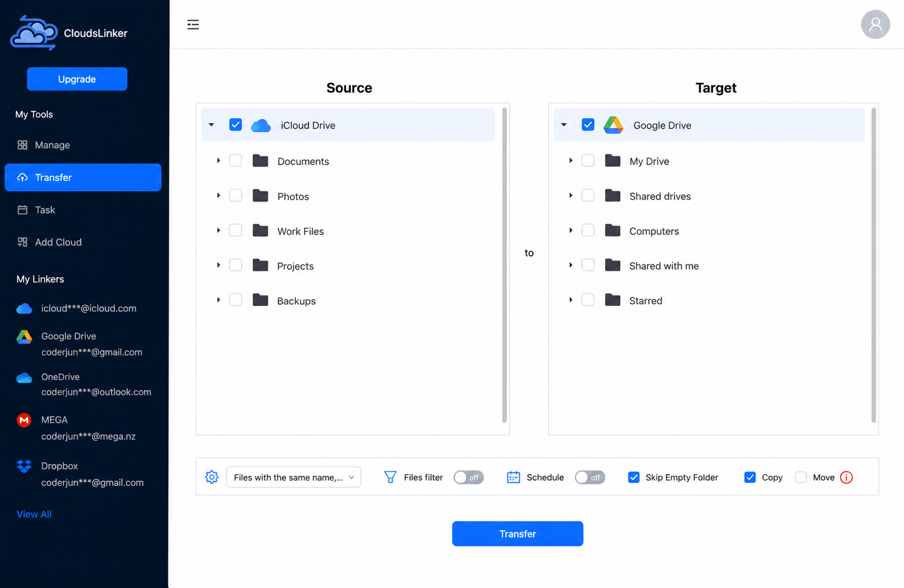This screenshot has height=588, width=904.
Task: Expand the Projects folder arrow
Action: click(x=219, y=266)
